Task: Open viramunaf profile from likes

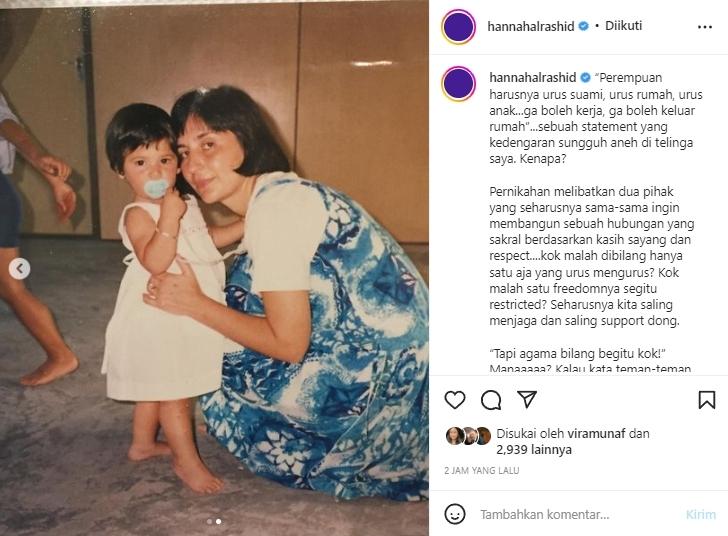Action: pos(596,433)
